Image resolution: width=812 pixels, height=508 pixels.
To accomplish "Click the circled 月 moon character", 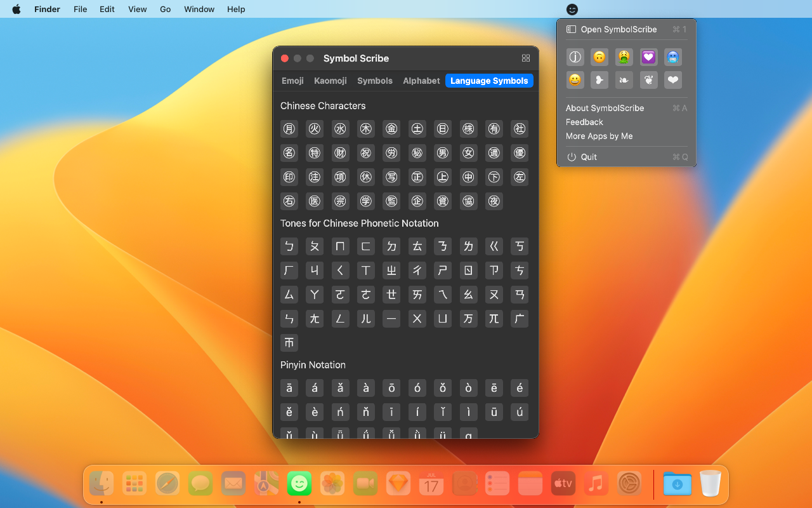I will (289, 129).
